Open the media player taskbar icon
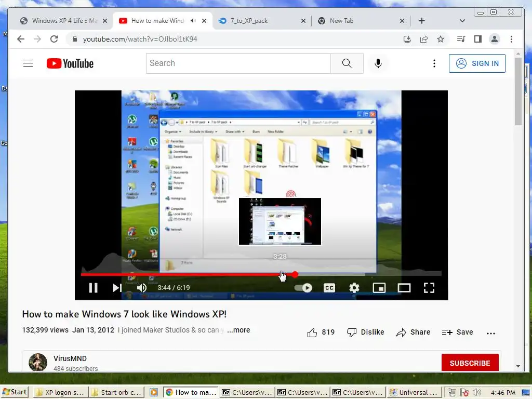The height and width of the screenshot is (399, 532). coord(153,393)
